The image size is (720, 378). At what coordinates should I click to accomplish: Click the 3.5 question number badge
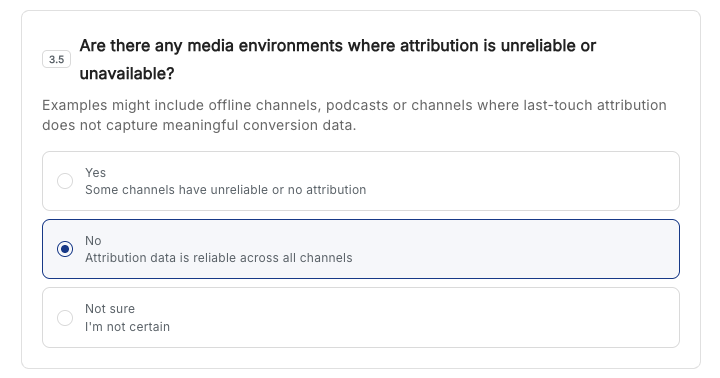pyautogui.click(x=56, y=59)
